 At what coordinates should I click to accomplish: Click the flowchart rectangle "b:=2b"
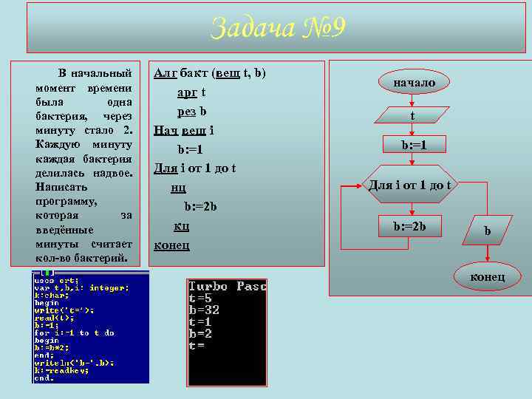(x=410, y=226)
